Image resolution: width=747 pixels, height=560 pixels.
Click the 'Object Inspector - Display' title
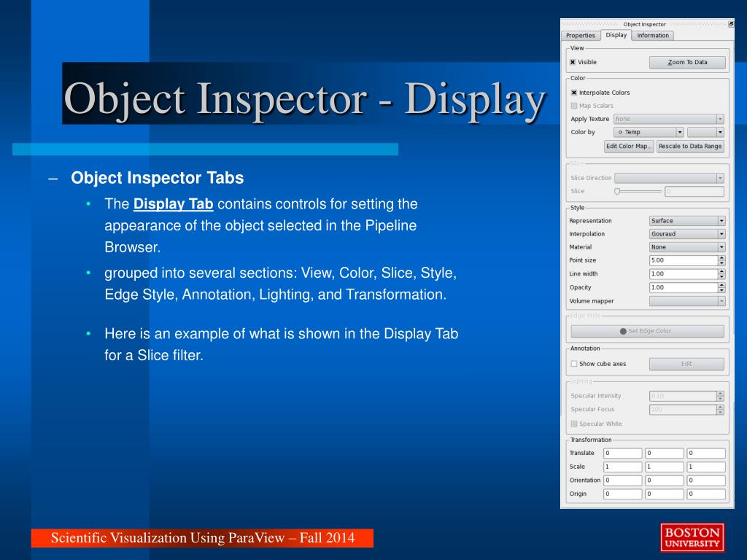(305, 98)
